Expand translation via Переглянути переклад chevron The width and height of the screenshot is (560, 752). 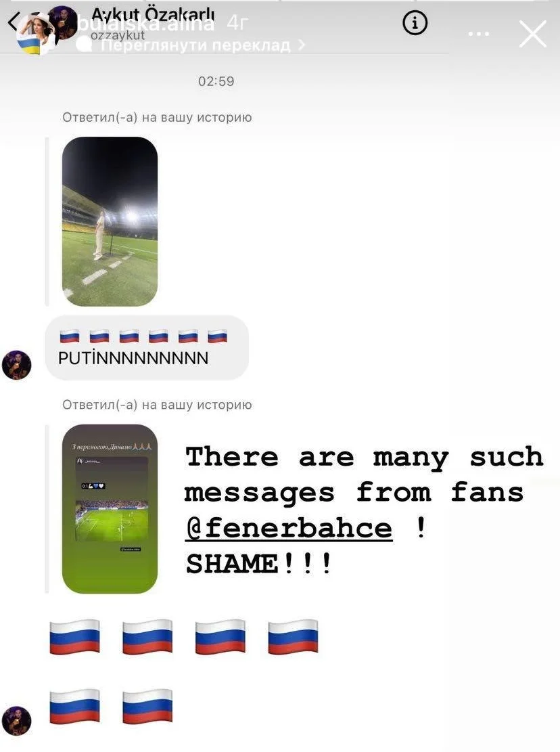pos(302,45)
